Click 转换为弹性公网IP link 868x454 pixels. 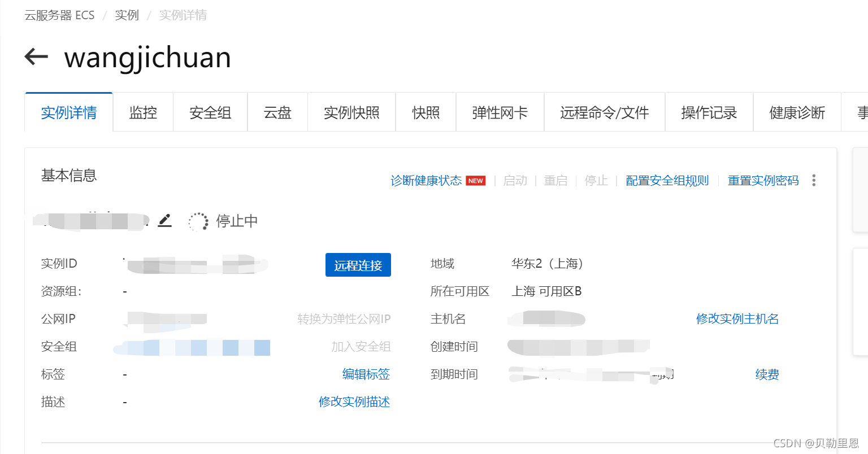[344, 319]
